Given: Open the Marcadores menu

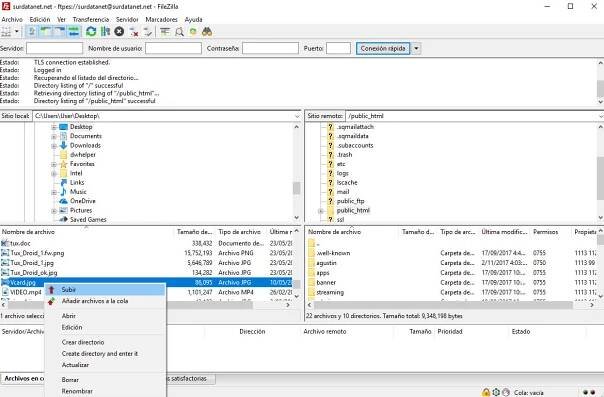Looking at the screenshot, I should [161, 19].
